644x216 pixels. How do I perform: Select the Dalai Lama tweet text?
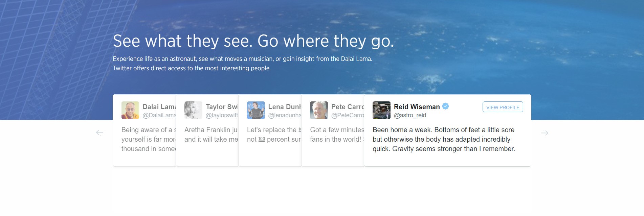pyautogui.click(x=149, y=139)
